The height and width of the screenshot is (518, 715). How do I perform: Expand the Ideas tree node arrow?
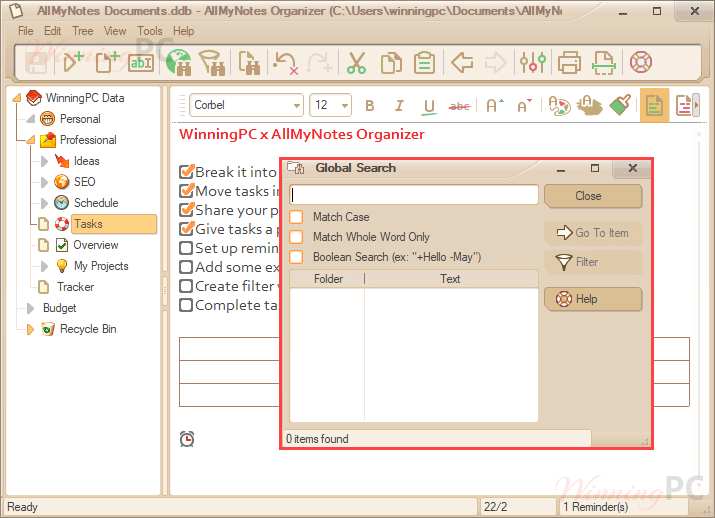[44, 161]
